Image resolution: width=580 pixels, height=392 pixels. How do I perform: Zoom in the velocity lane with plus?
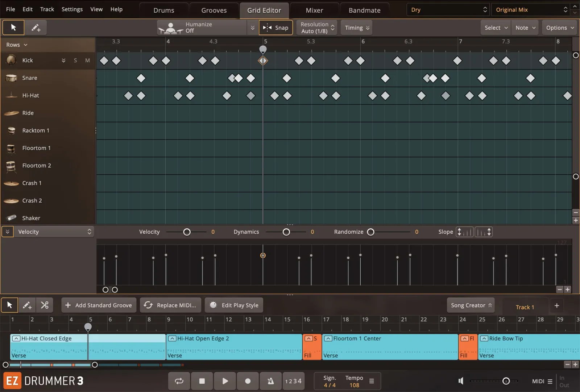coord(568,289)
